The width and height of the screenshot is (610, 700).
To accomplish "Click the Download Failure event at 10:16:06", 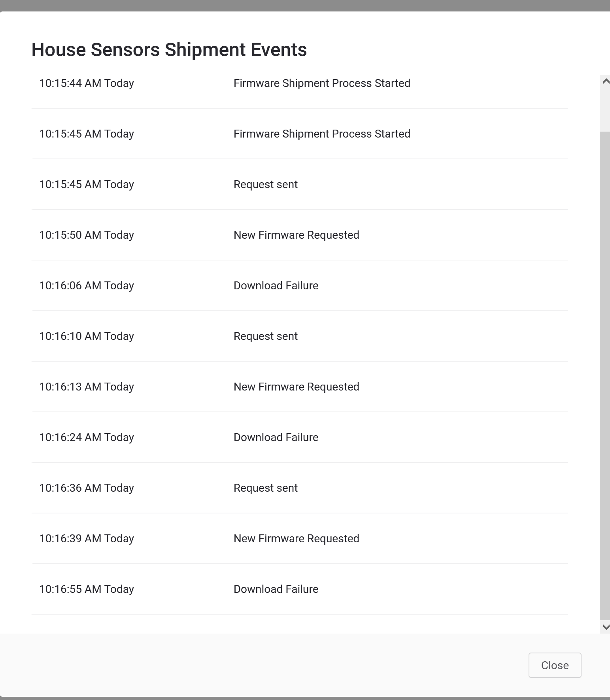I will click(x=276, y=286).
